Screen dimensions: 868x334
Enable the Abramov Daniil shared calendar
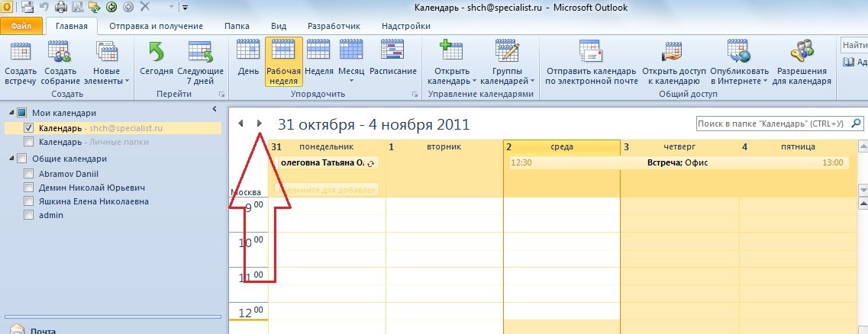[29, 173]
